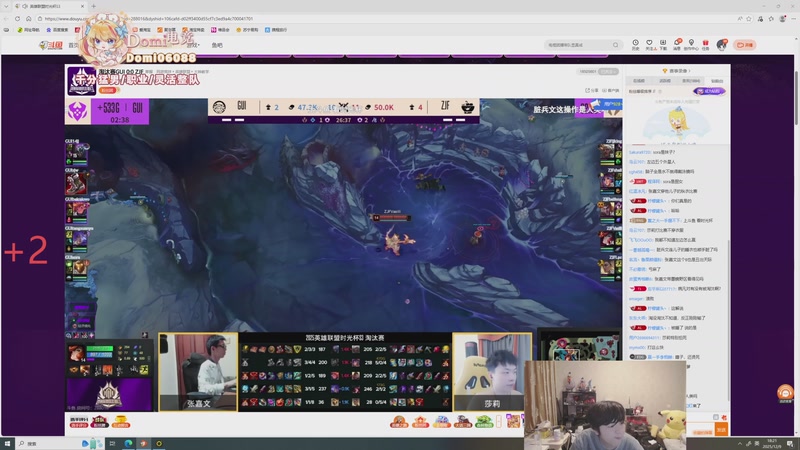Add page to favorites with star icon
The height and width of the screenshot is (450, 800).
point(749,18)
